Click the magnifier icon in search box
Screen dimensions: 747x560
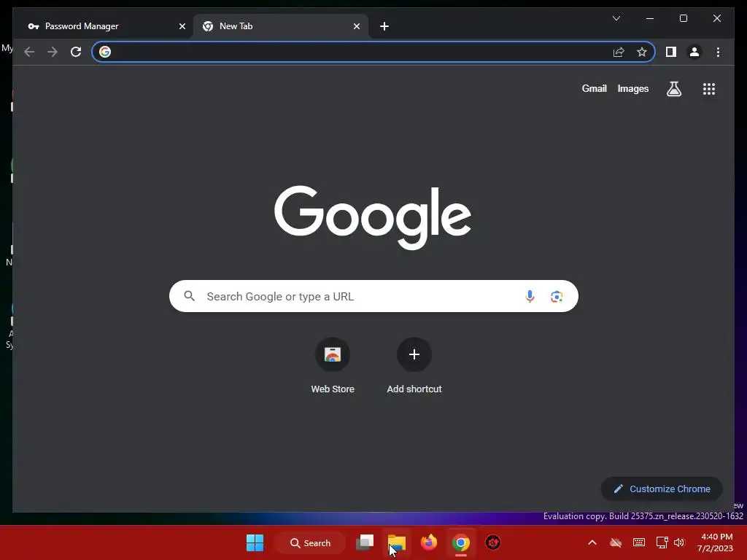189,296
